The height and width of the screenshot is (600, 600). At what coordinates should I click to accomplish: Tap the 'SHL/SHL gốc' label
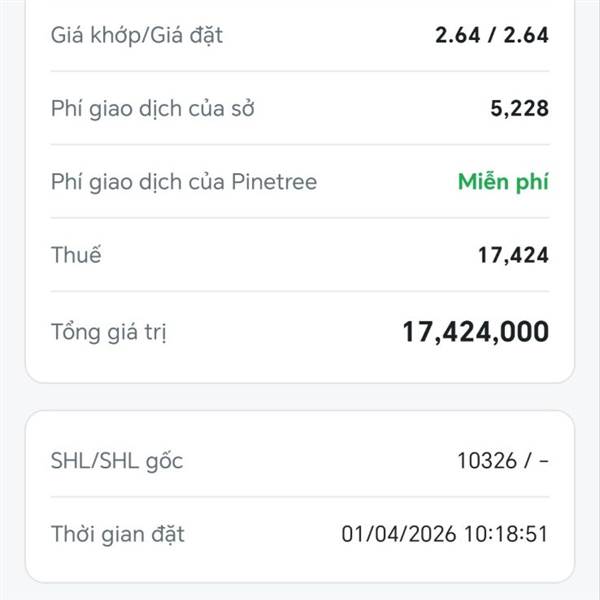117,461
